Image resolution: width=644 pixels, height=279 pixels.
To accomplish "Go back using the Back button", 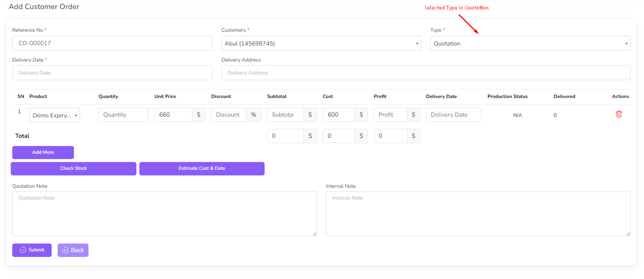I will (x=73, y=250).
